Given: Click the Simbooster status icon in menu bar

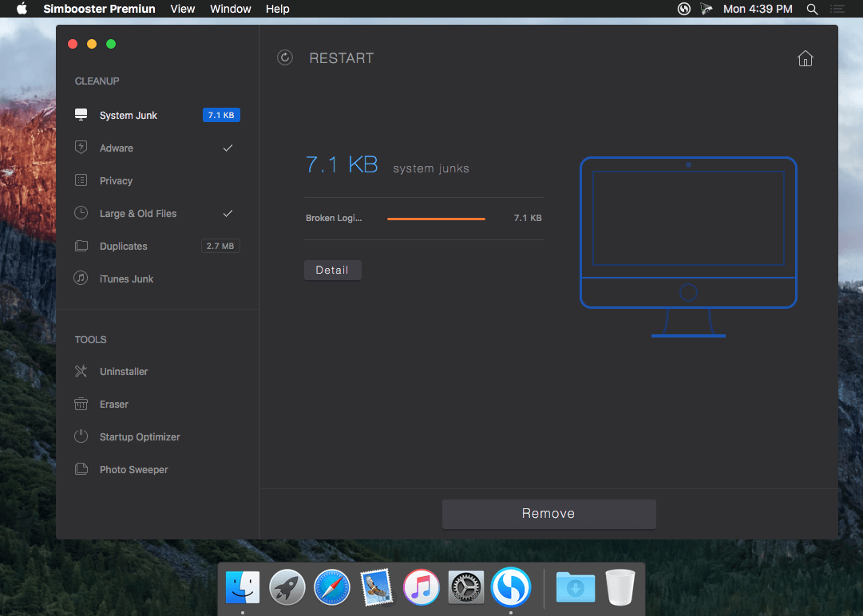Looking at the screenshot, I should pos(683,9).
